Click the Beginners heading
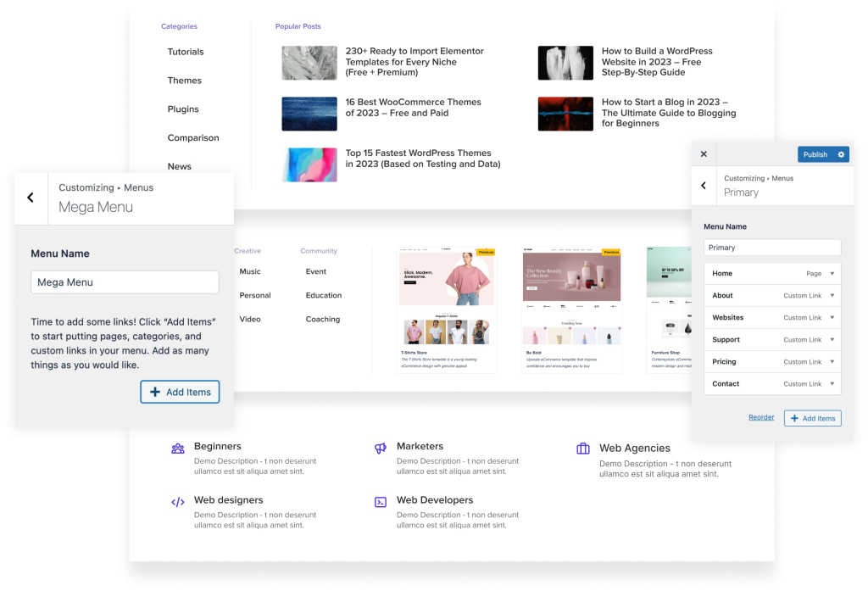 (x=218, y=446)
